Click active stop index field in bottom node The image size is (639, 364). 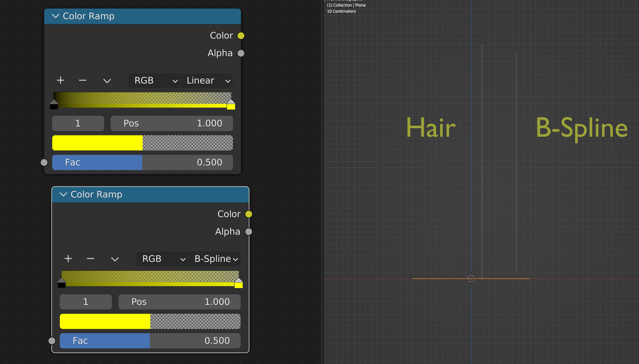tap(86, 302)
